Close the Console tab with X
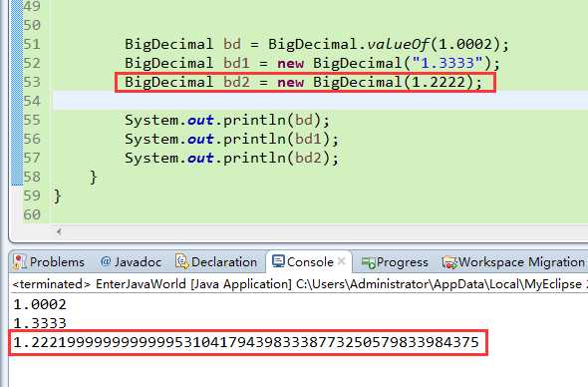The width and height of the screenshot is (588, 387). click(341, 261)
